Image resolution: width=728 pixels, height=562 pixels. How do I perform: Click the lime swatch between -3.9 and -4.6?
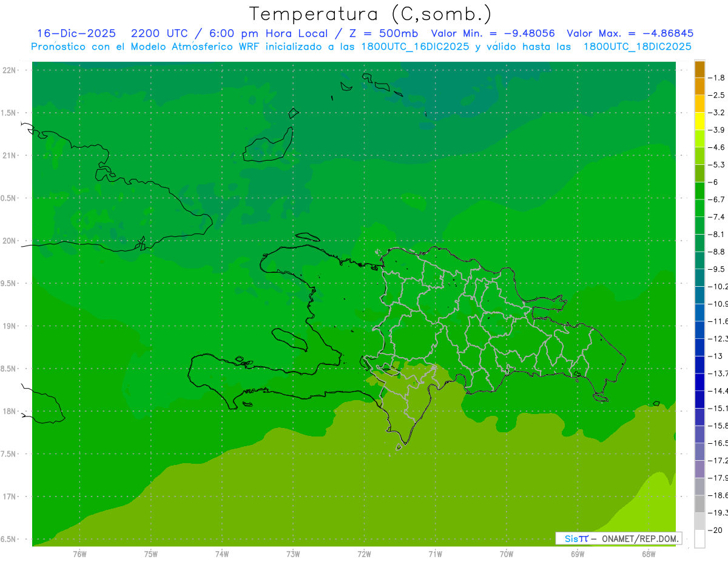tap(699, 139)
